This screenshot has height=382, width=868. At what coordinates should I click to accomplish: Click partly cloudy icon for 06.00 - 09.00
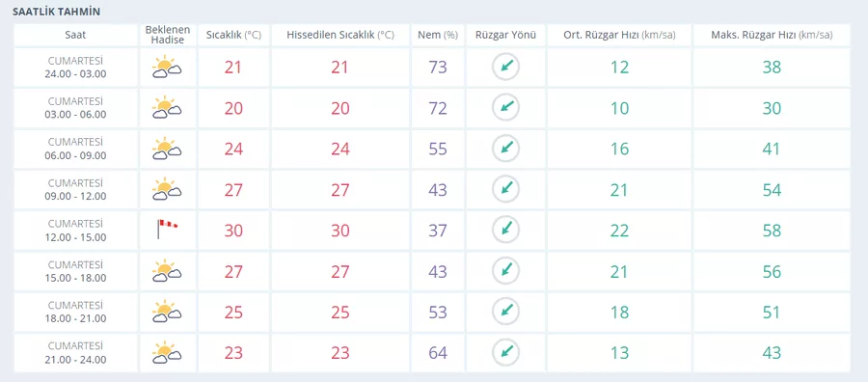(167, 149)
